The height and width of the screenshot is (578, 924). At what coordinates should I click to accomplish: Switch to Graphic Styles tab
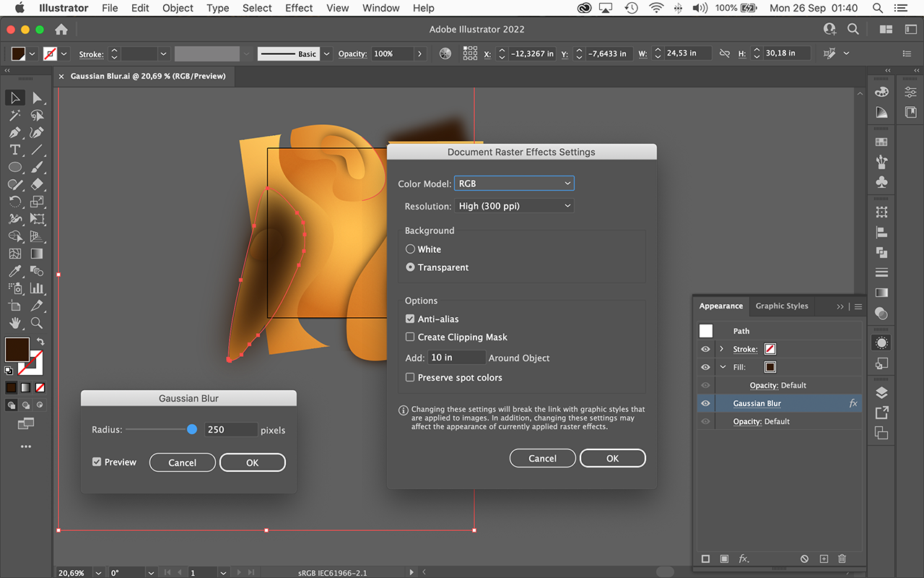coord(782,306)
